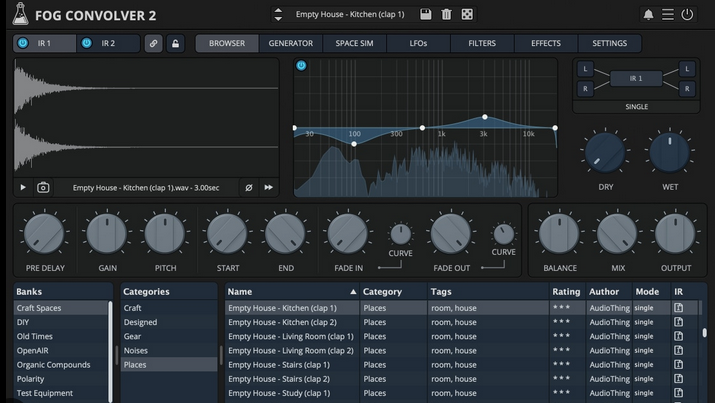The width and height of the screenshot is (715, 403).
Task: Select the Craft Spaces bank
Action: (61, 308)
